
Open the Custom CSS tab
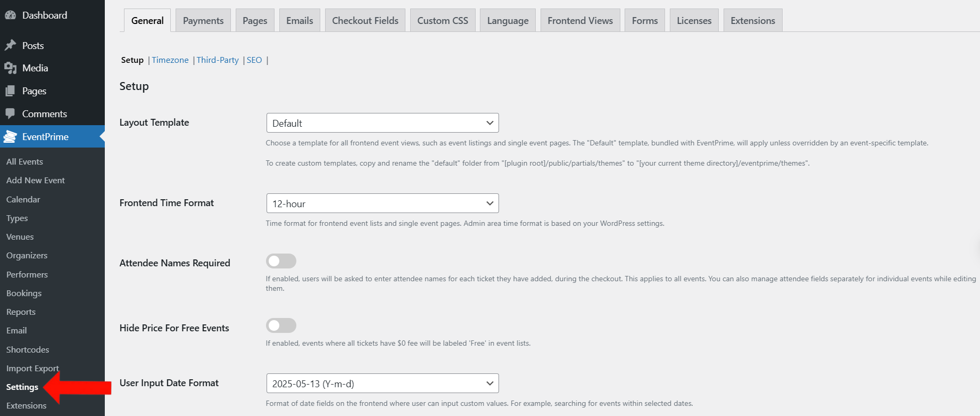point(443,20)
